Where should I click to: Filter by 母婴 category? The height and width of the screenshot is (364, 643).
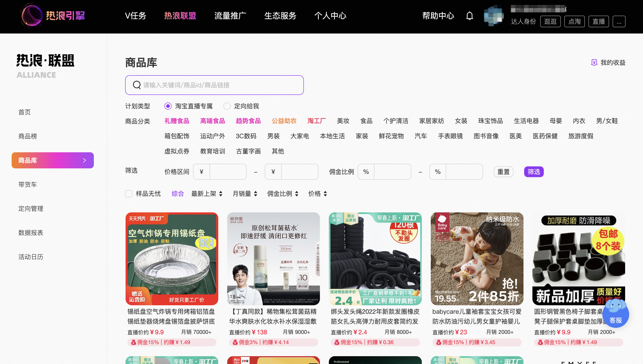(x=556, y=121)
